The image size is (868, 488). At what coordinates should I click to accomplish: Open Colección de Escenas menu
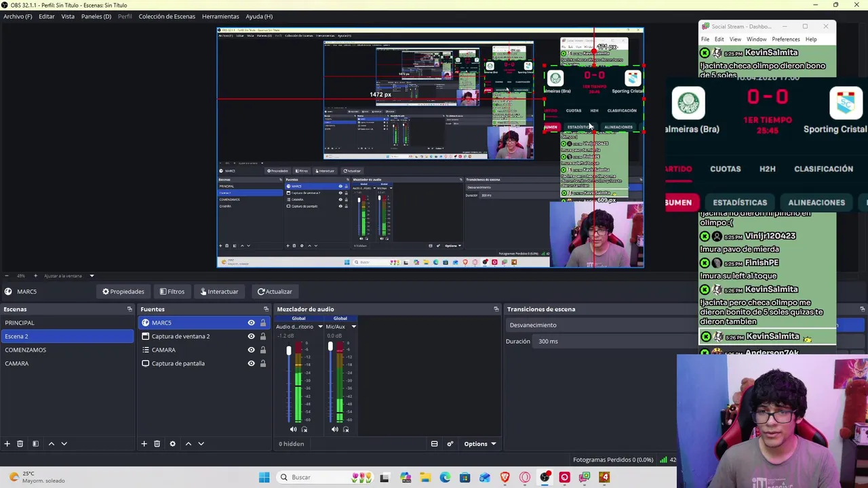[x=167, y=16]
